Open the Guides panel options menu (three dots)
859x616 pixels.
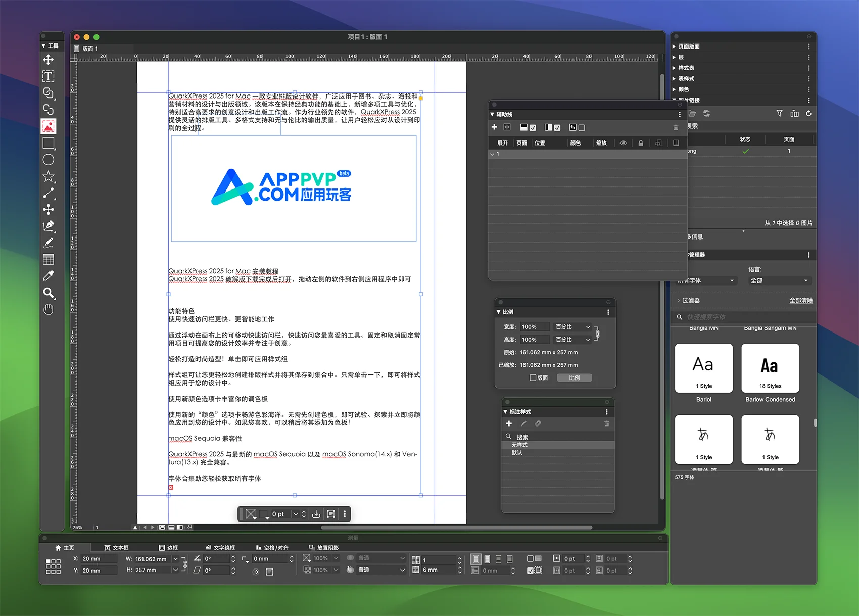[x=679, y=114]
